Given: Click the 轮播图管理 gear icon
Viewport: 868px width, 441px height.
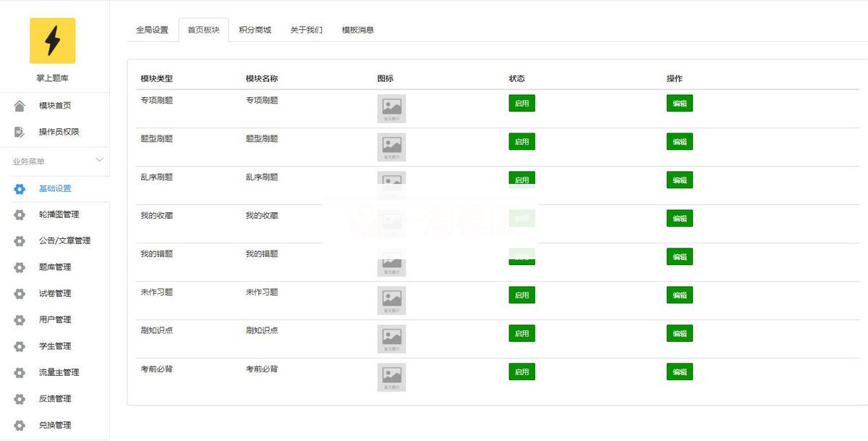Looking at the screenshot, I should click(x=20, y=214).
